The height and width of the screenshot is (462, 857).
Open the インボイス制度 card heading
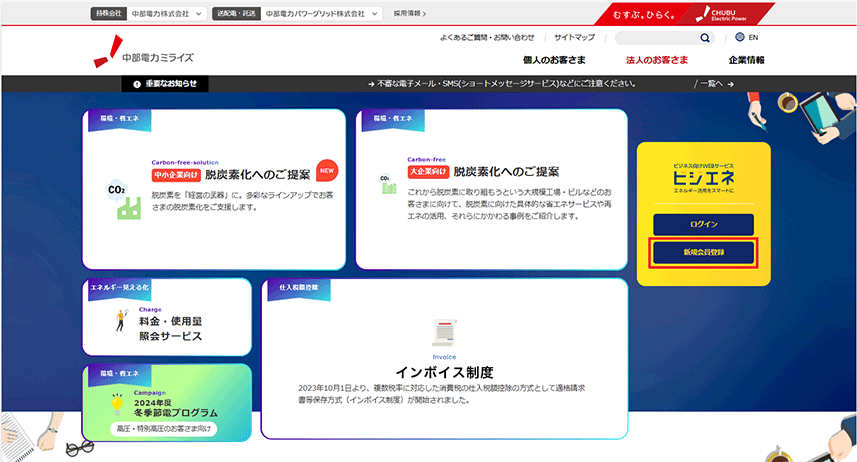[x=444, y=372]
